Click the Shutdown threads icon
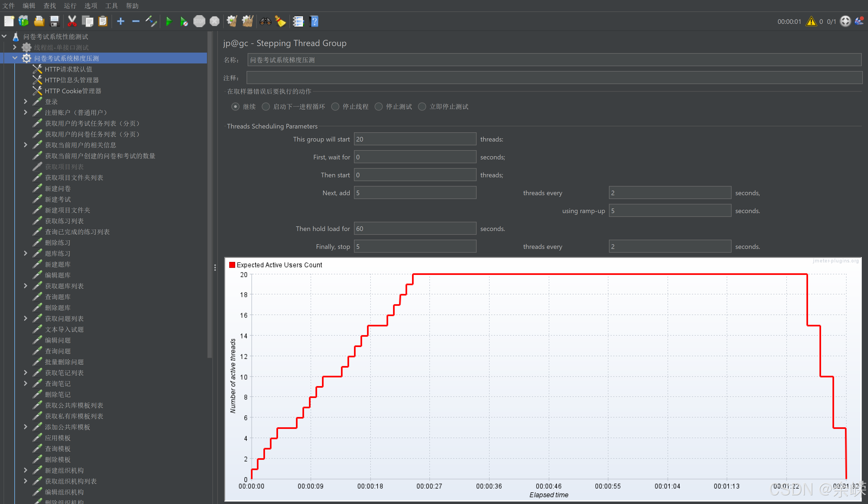The width and height of the screenshot is (868, 504). click(215, 21)
